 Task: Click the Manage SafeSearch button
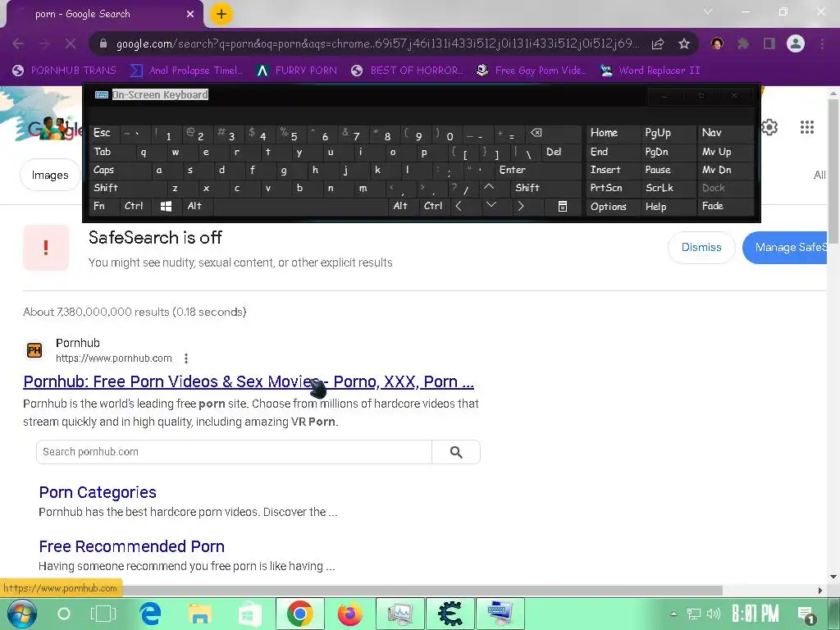tap(785, 248)
